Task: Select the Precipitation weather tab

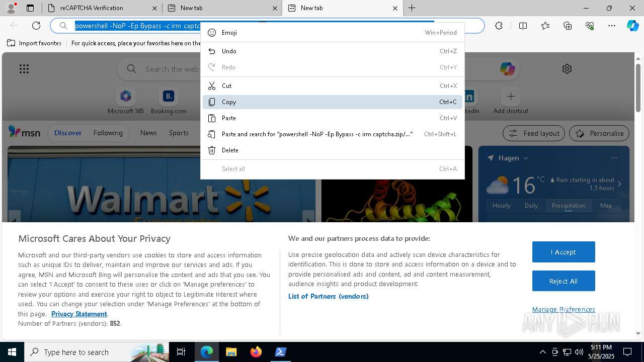Action: coord(569,206)
